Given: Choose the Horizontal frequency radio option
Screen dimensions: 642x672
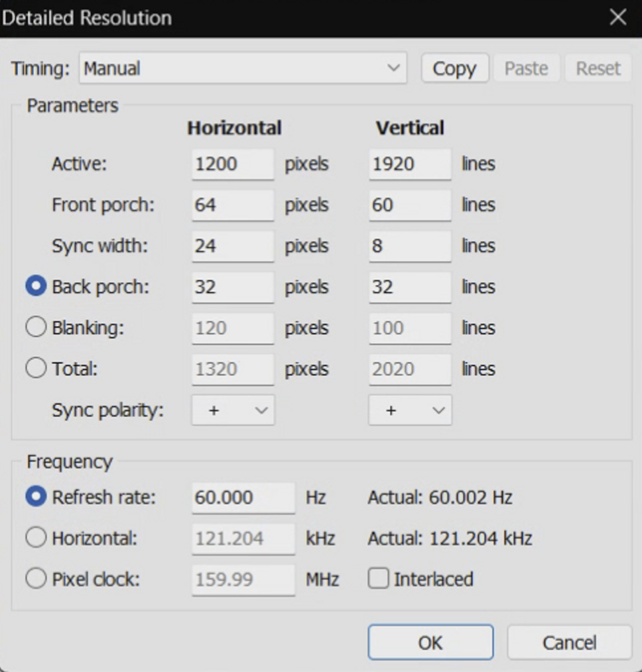Looking at the screenshot, I should coord(36,537).
